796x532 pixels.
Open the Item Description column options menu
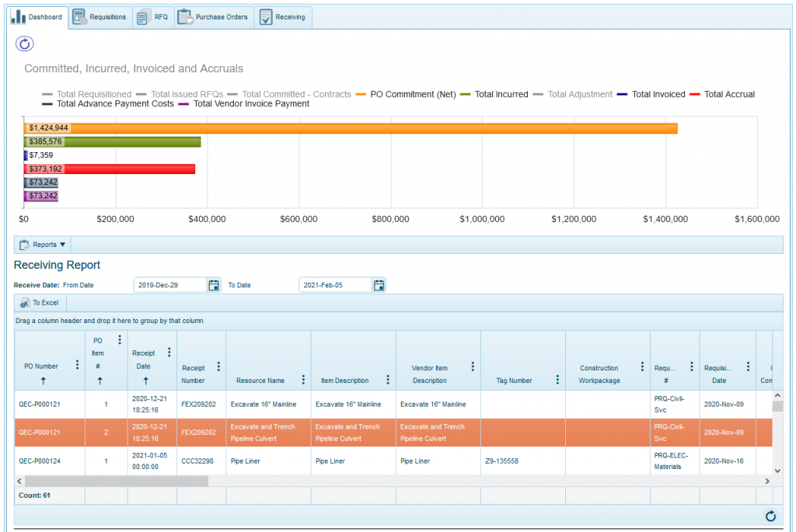(x=388, y=380)
